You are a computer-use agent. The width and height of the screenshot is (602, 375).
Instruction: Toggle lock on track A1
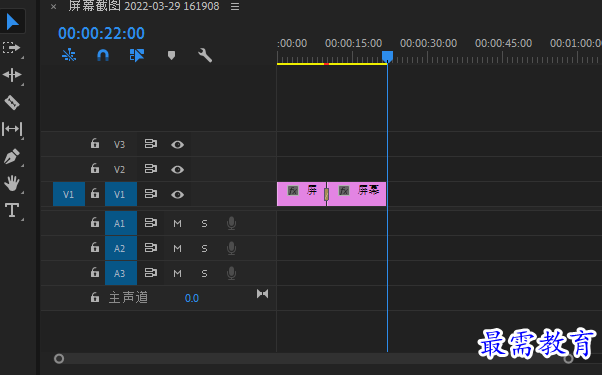[x=95, y=223]
